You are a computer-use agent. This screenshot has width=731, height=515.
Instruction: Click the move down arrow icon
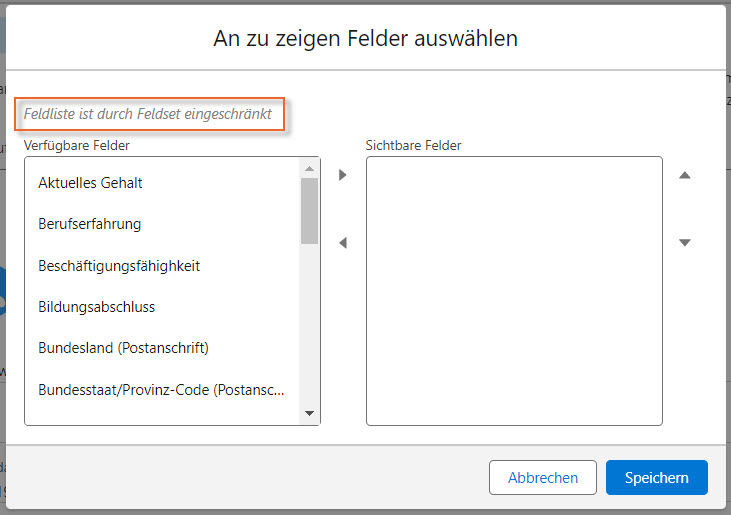point(685,243)
